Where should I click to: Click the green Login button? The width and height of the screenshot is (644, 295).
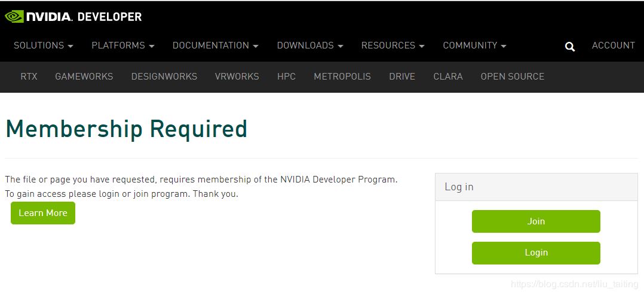point(536,253)
